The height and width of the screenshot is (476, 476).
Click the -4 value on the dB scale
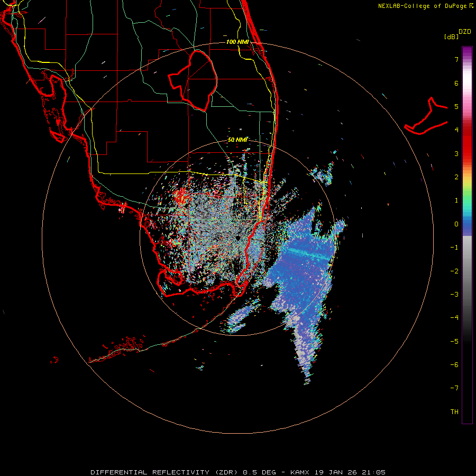point(454,318)
